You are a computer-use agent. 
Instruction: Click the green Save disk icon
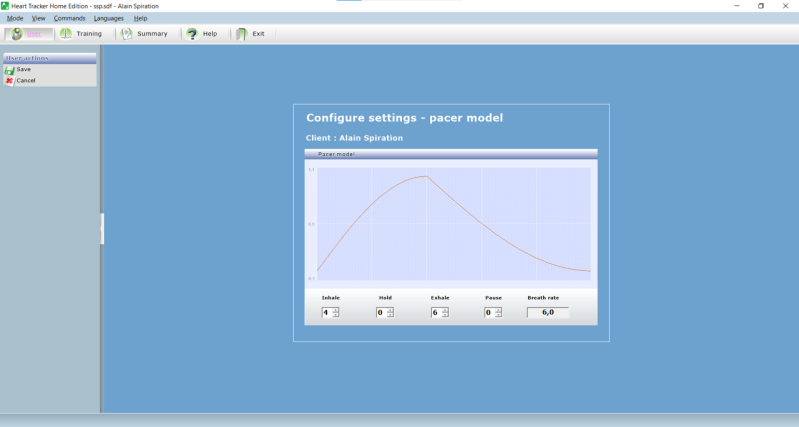tap(9, 70)
